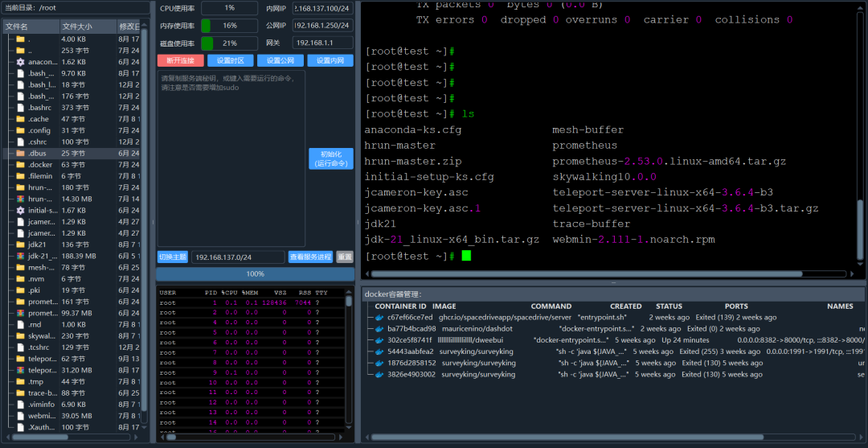The width and height of the screenshot is (868, 448).
Task: Sort by the 文件大小 column header
Action: [x=88, y=26]
